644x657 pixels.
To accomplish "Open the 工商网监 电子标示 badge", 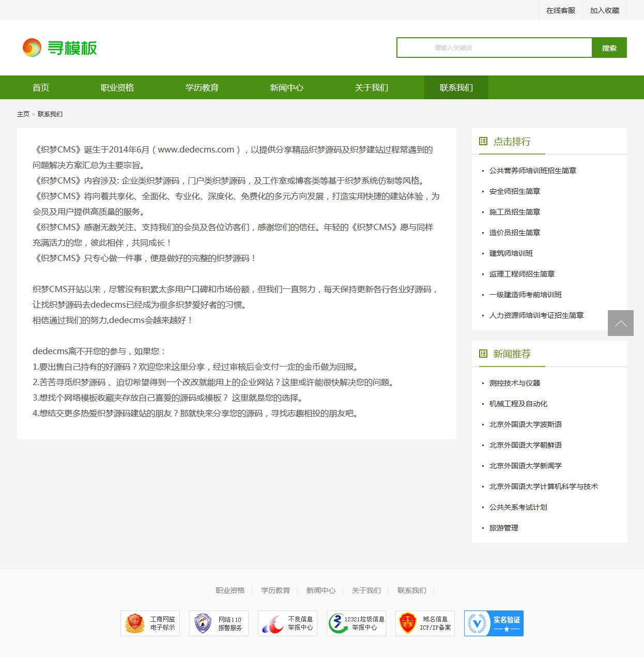I will 150,623.
